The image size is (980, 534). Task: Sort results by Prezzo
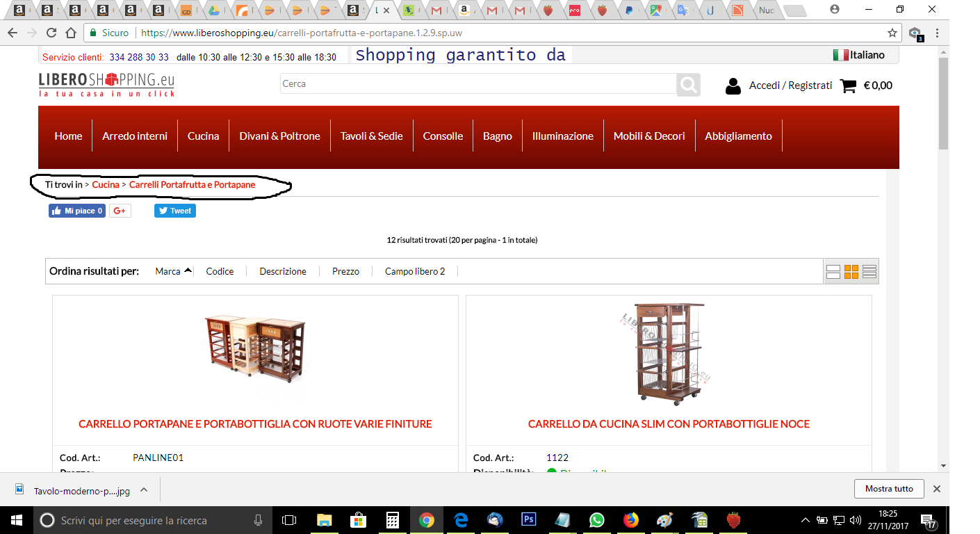(x=345, y=271)
